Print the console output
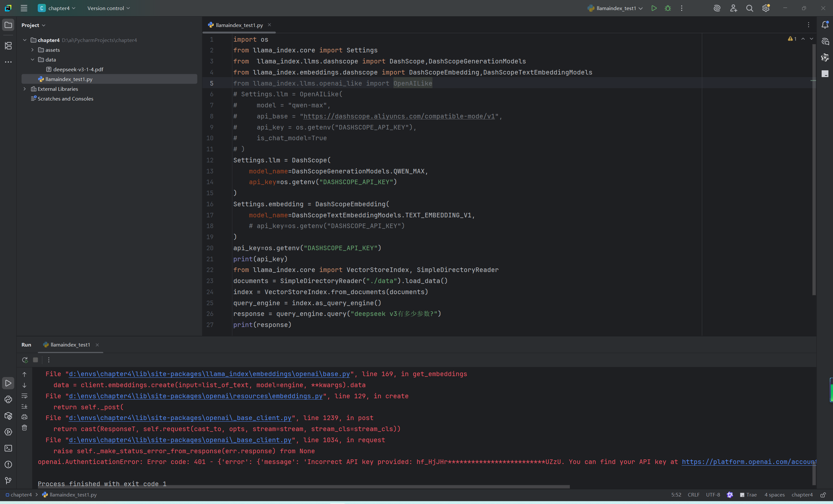833x504 pixels. (x=24, y=417)
